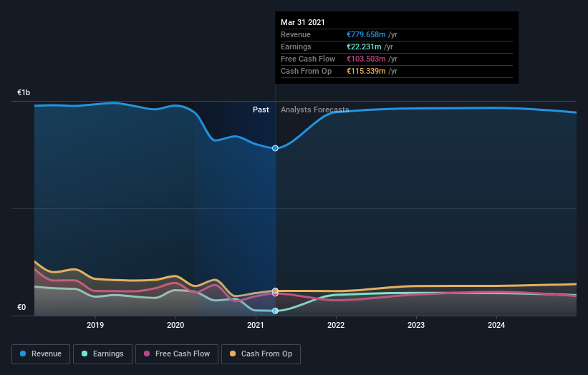Click the 2023 x-axis label

[x=416, y=325]
